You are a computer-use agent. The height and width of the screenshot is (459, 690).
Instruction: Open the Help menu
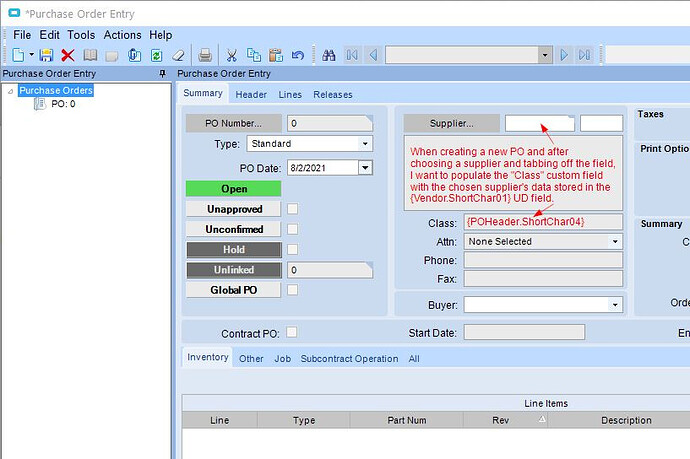click(161, 35)
